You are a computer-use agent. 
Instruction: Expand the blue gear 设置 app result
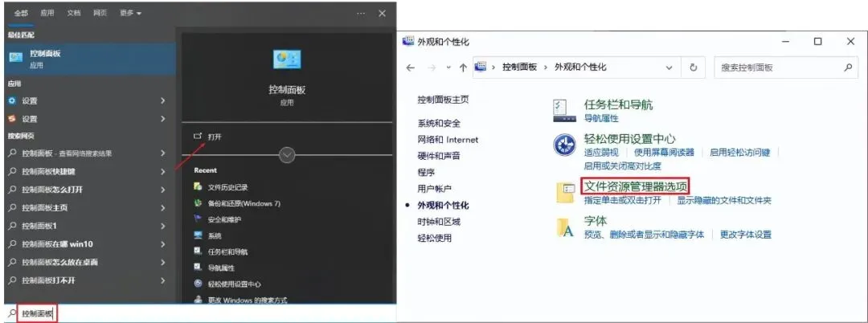pyautogui.click(x=162, y=100)
